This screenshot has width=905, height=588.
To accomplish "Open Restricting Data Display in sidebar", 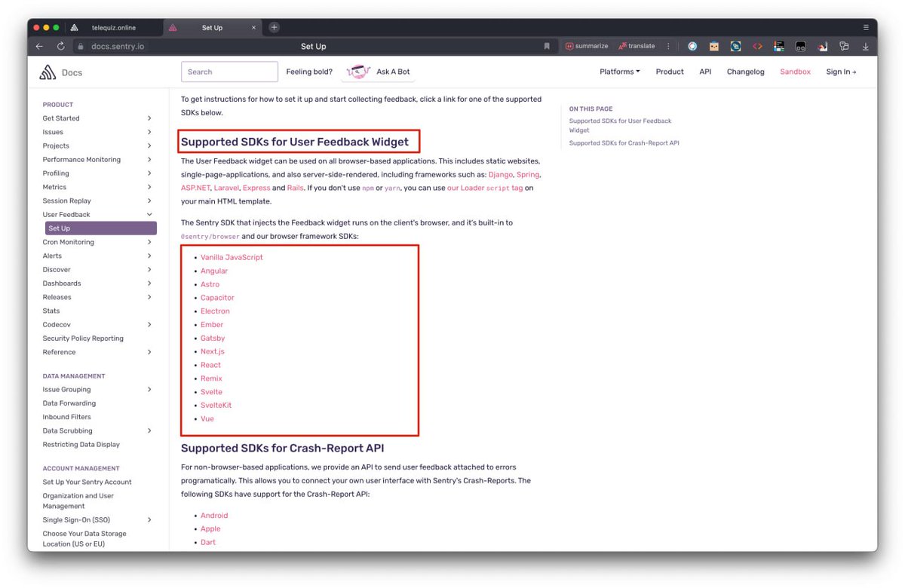I will click(x=81, y=444).
